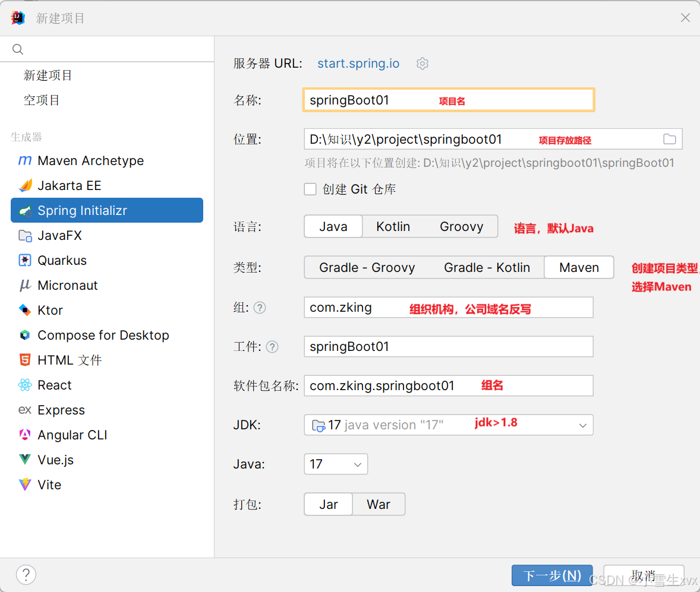This screenshot has width=700, height=592.
Task: Click the Spring Initializr leaf icon
Action: 25,210
